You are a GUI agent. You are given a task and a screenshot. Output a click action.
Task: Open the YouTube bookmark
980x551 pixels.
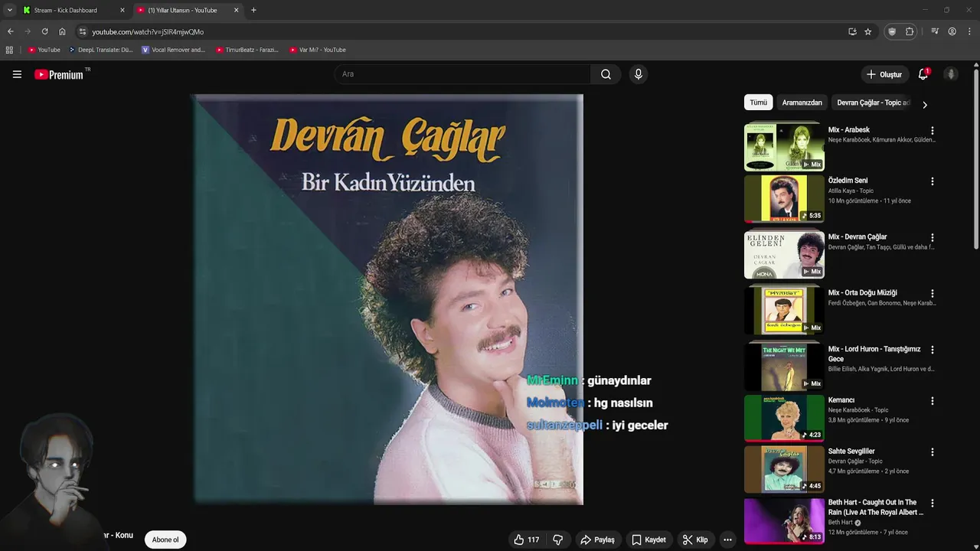44,50
